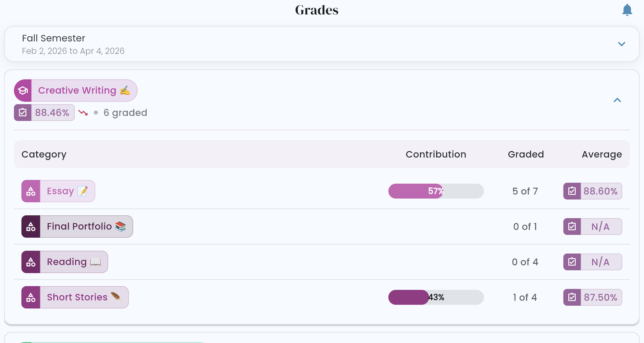Open the Essay category
This screenshot has width=644, height=343.
pyautogui.click(x=58, y=191)
